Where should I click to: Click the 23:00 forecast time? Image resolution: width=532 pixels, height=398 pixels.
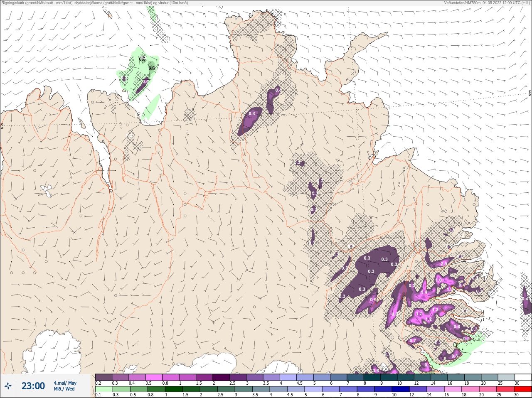[x=33, y=386]
